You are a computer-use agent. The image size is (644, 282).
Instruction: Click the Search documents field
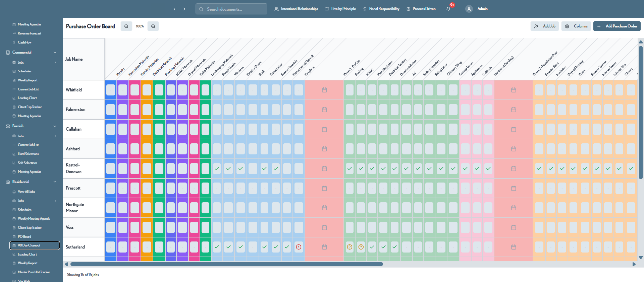click(x=231, y=9)
